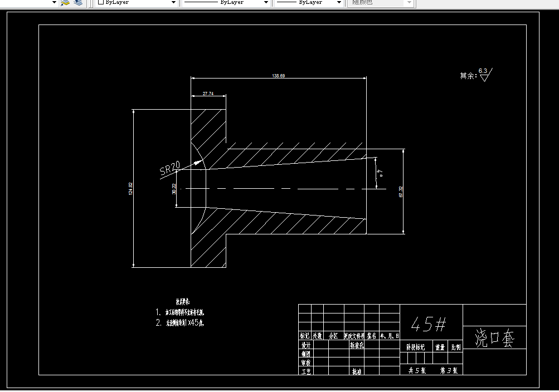Select the 30.22 bore dimension text
The width and height of the screenshot is (559, 392).
174,189
